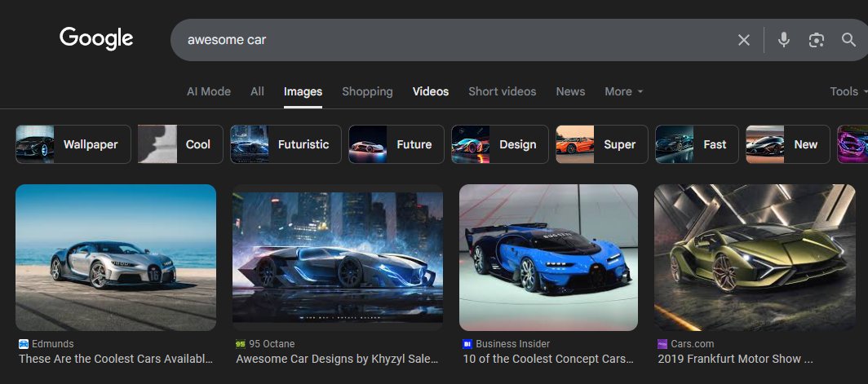The image size is (868, 384).
Task: Open 'These Are the Coolest Cars' link
Action: click(x=116, y=359)
